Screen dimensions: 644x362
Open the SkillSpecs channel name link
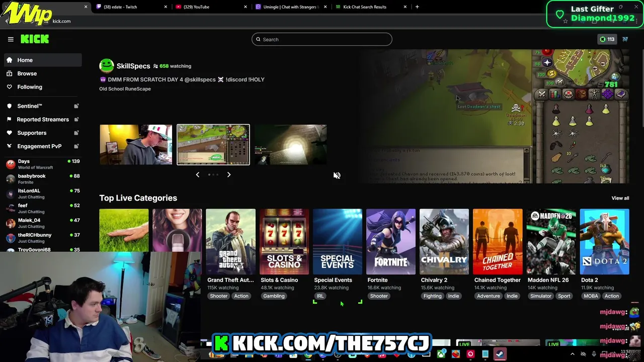point(133,66)
